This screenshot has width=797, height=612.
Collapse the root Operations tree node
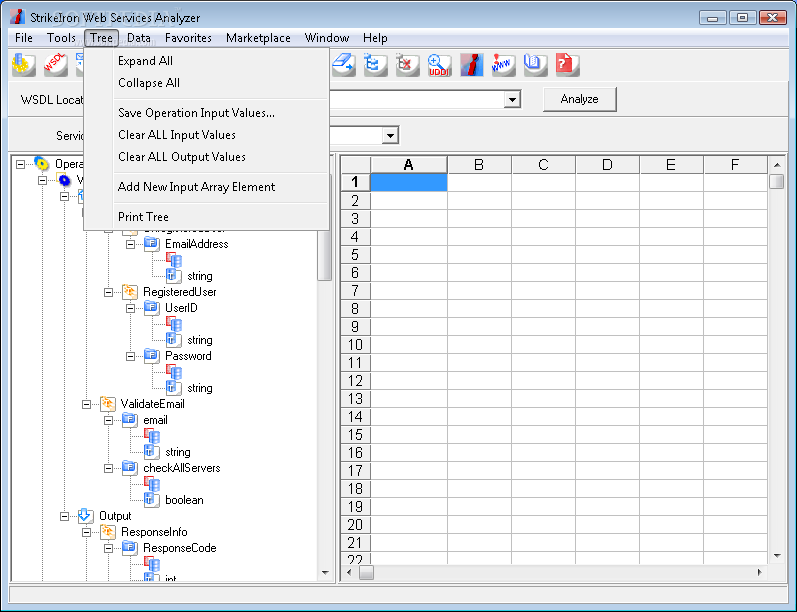point(20,164)
